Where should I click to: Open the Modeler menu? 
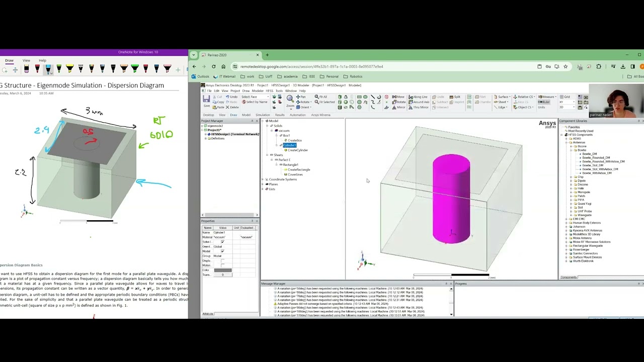point(257,91)
